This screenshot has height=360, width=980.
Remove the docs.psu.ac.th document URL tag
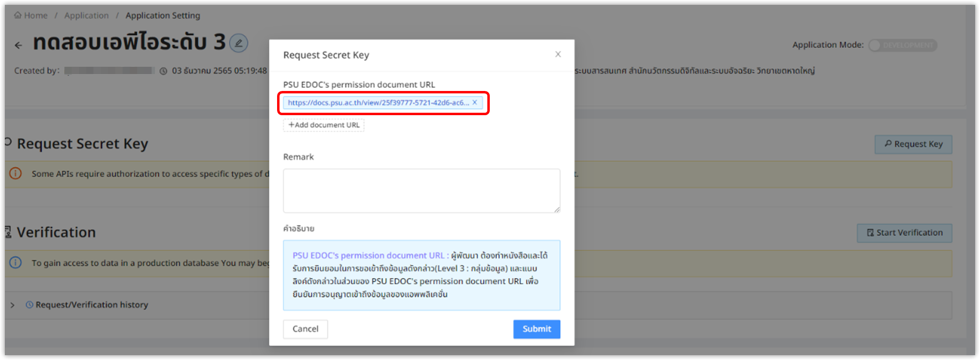coord(475,103)
